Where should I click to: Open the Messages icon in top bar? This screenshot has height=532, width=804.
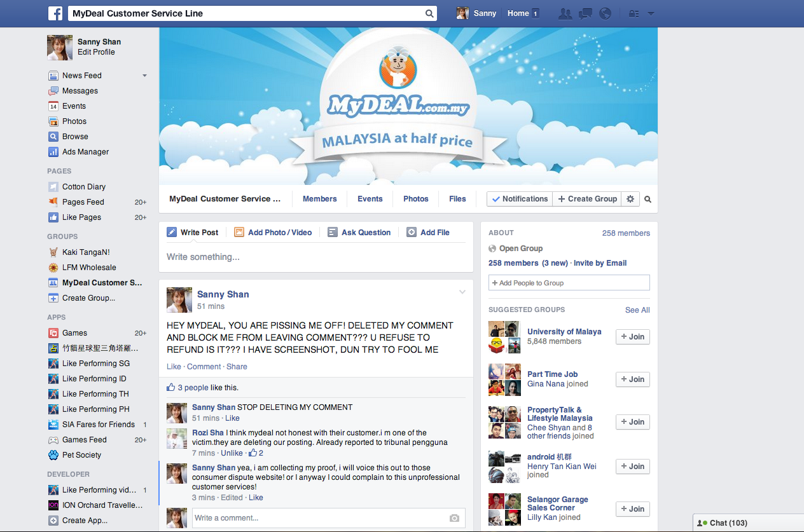coord(585,13)
